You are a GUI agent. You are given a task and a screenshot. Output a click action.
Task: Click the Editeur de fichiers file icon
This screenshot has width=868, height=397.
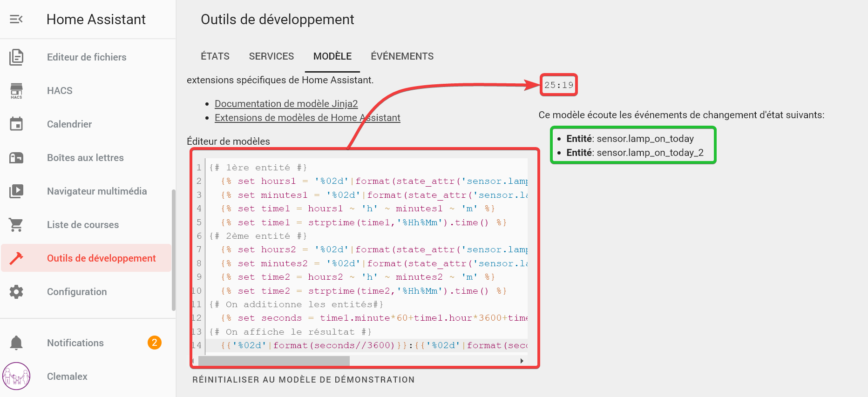click(x=16, y=57)
